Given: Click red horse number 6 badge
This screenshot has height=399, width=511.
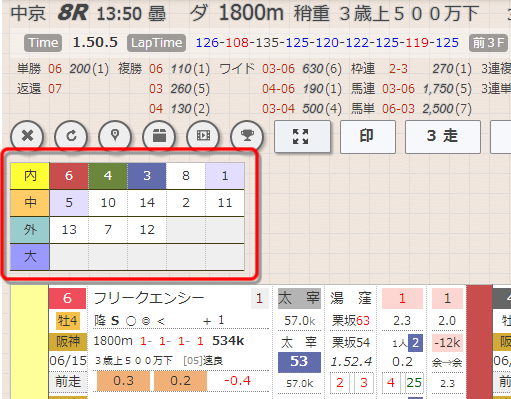Looking at the screenshot, I should (x=68, y=298).
